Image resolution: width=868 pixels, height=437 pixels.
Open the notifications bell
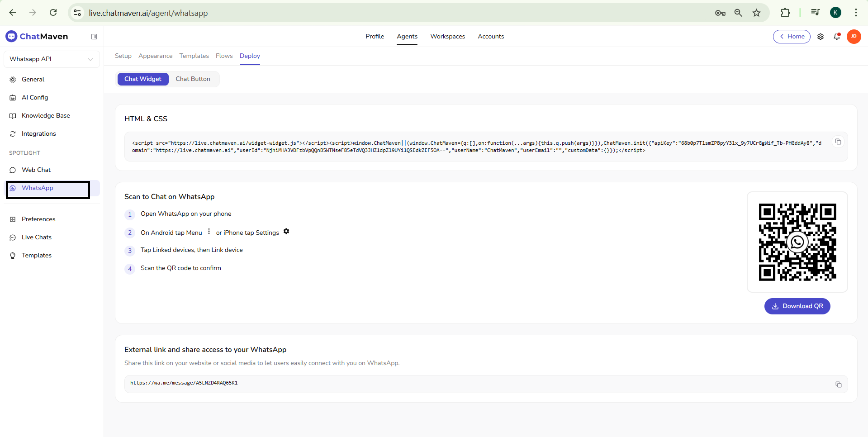pyautogui.click(x=837, y=37)
